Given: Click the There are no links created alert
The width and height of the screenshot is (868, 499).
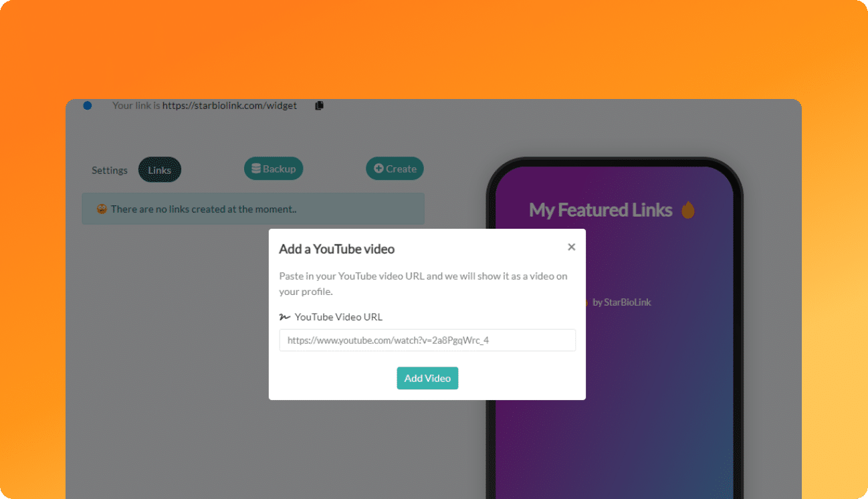Looking at the screenshot, I should (x=253, y=209).
